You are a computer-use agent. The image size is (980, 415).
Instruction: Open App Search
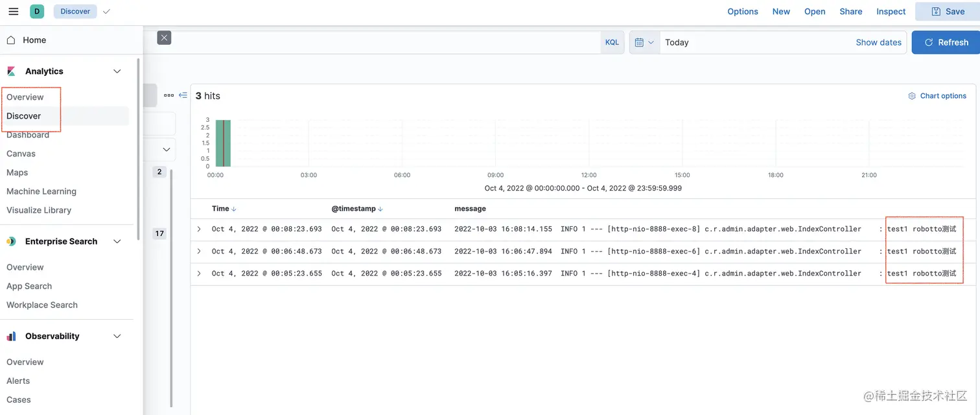coord(29,286)
